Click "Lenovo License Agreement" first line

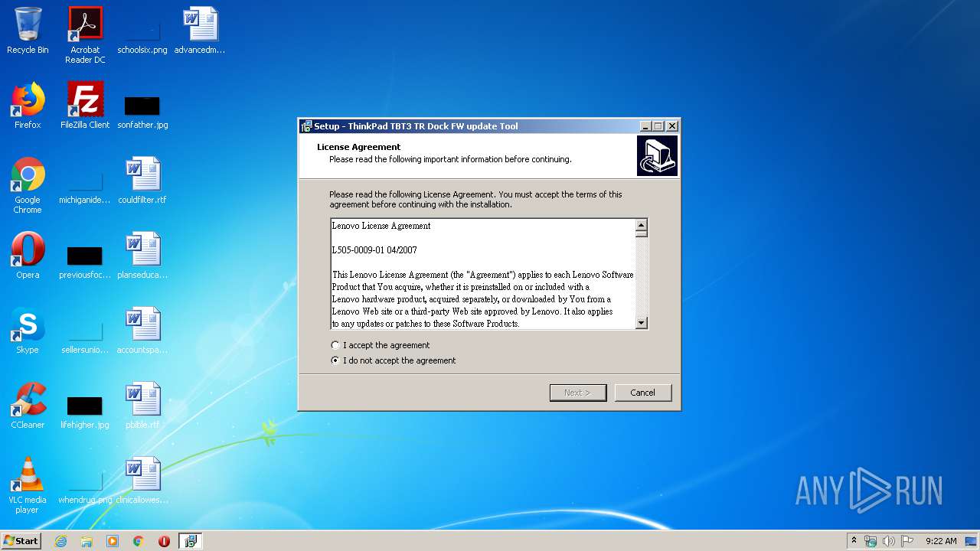381,226
